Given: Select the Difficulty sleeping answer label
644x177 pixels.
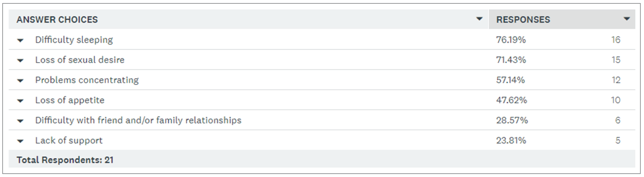Looking at the screenshot, I should pos(74,40).
